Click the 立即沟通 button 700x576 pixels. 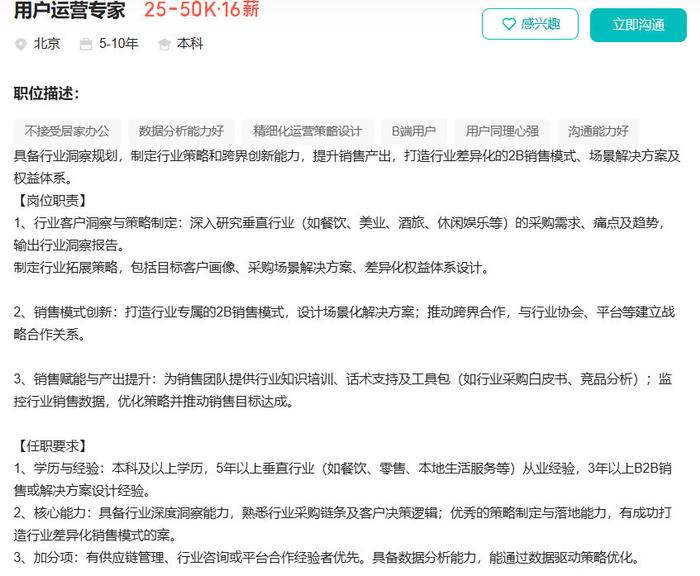coord(638,25)
